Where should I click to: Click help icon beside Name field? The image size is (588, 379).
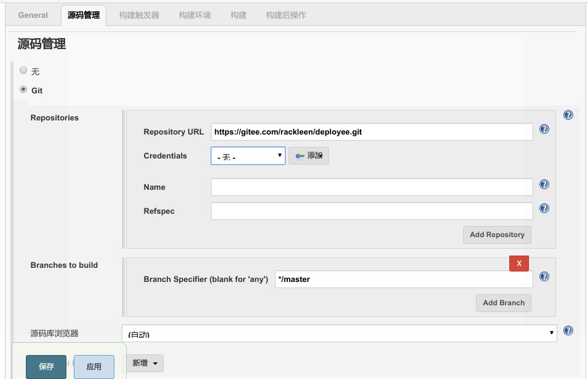pos(544,184)
